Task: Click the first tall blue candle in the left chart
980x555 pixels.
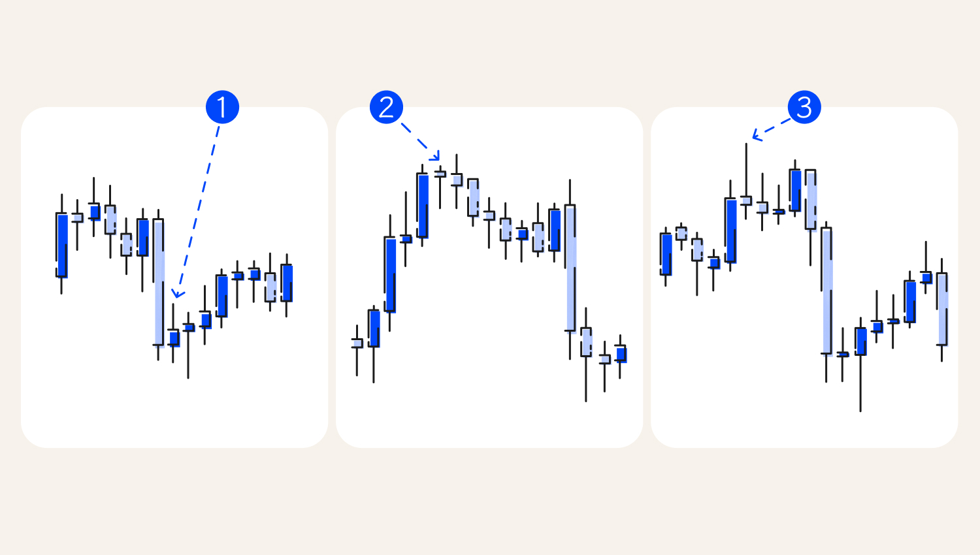Action: pos(62,244)
